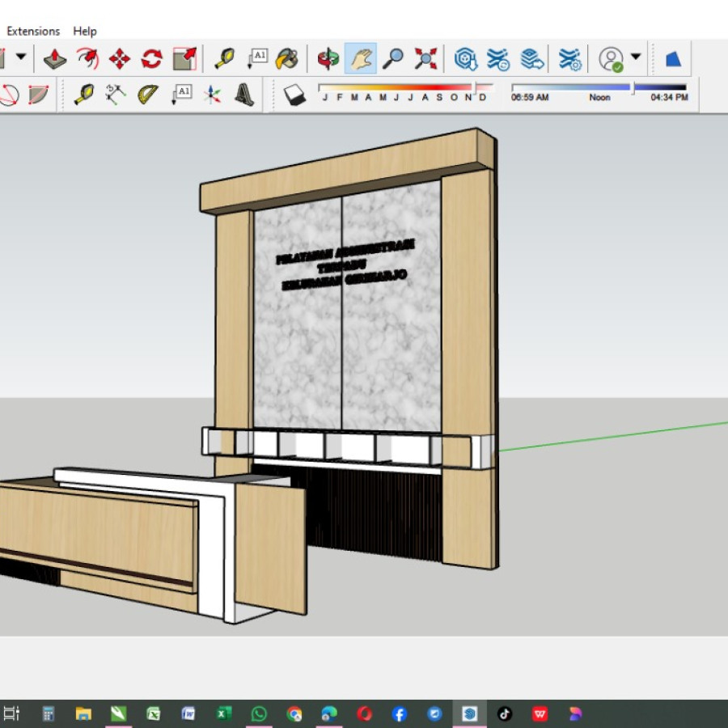
Task: Select the Axes tool
Action: (x=212, y=95)
